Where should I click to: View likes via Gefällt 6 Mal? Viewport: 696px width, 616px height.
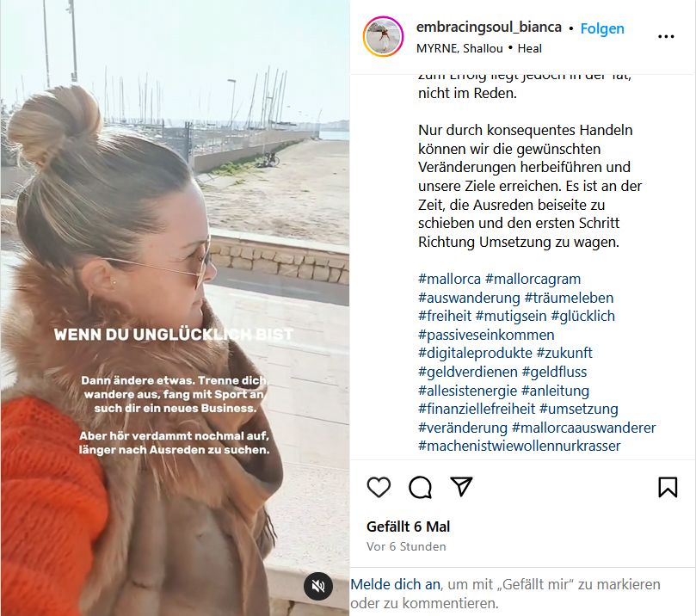pos(408,527)
